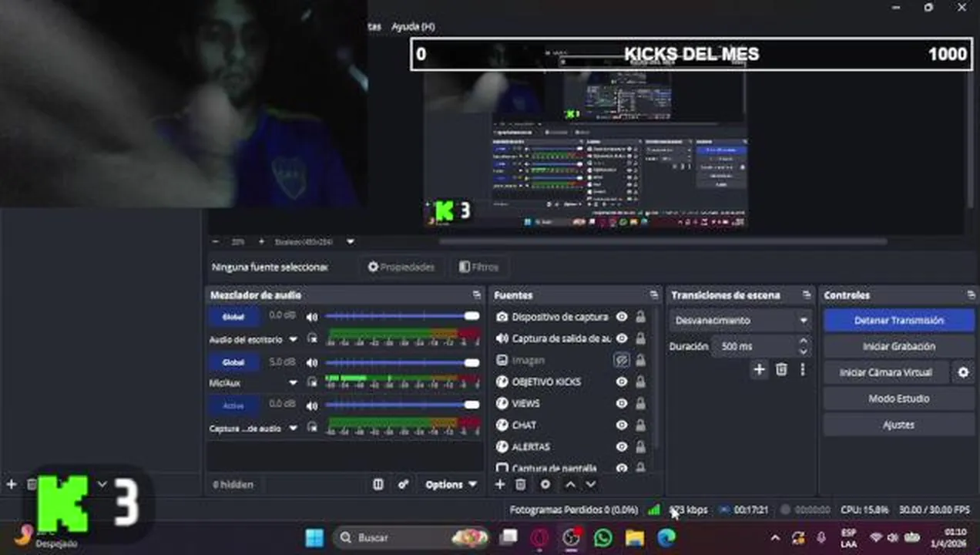980x555 pixels.
Task: Hide the Captura de salida de audio source
Action: [622, 338]
